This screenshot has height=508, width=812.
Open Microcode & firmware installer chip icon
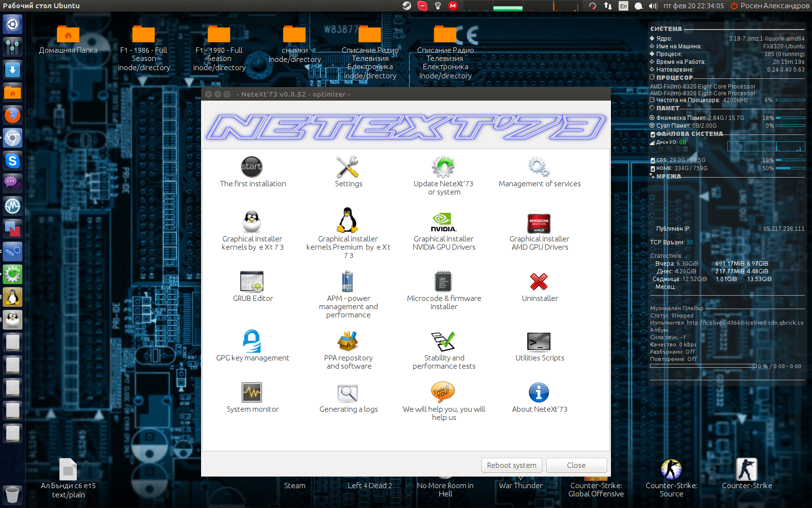coord(443,282)
